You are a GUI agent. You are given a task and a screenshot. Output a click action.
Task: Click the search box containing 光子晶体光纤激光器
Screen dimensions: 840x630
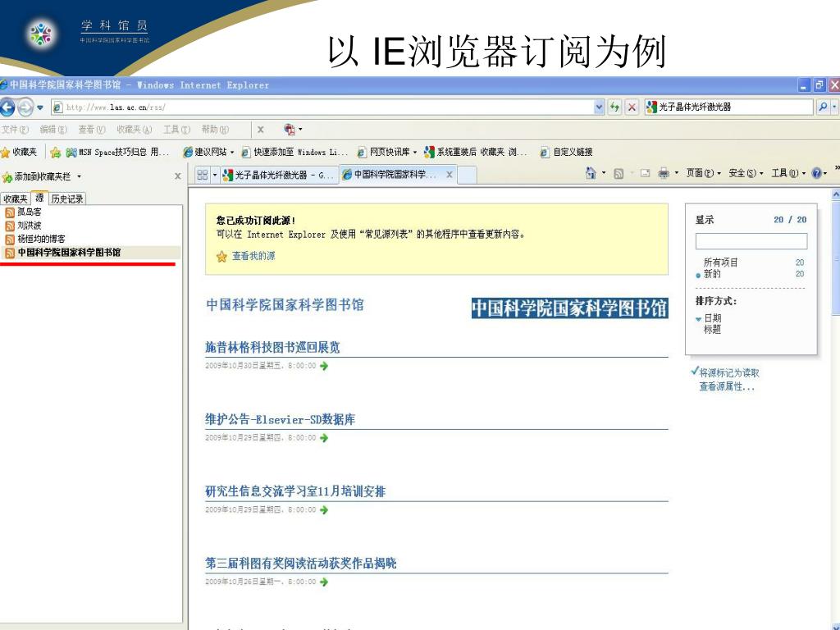728,107
